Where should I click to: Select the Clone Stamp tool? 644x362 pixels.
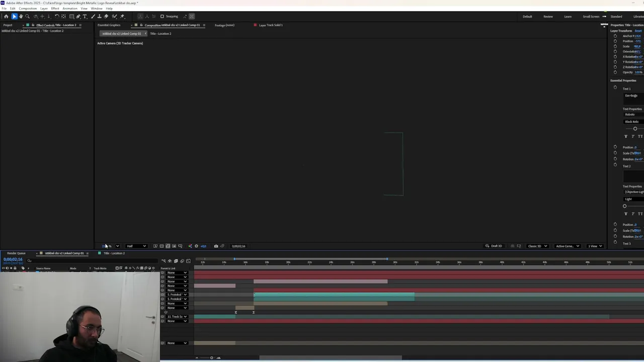click(99, 16)
